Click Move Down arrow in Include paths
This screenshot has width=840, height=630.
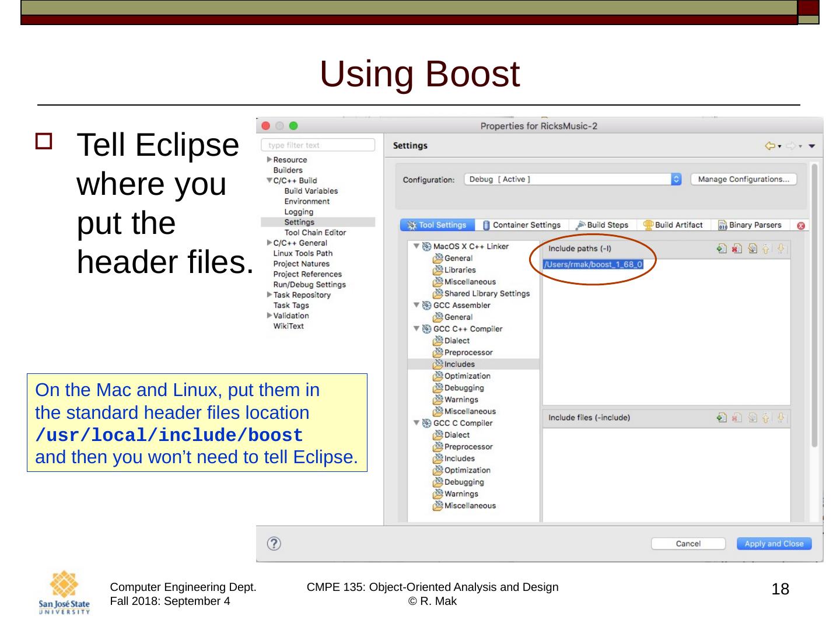(781, 249)
